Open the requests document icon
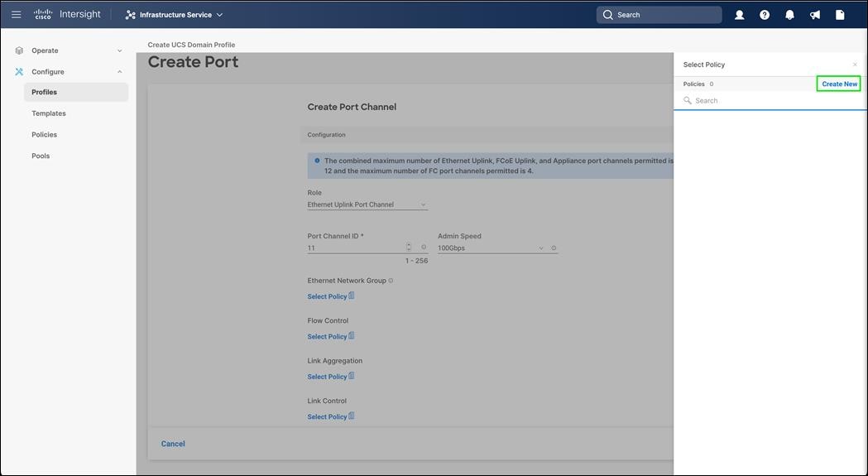Image resolution: width=868 pixels, height=476 pixels. coord(840,15)
